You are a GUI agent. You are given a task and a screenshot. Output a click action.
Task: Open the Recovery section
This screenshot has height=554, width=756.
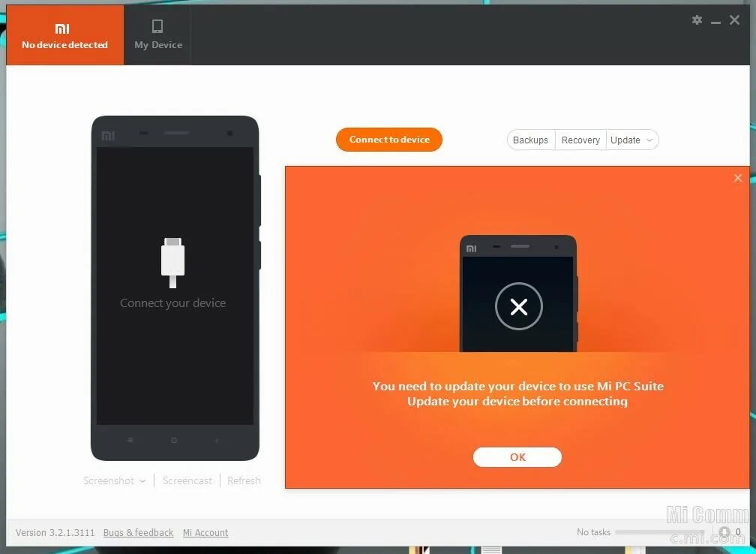click(x=580, y=140)
